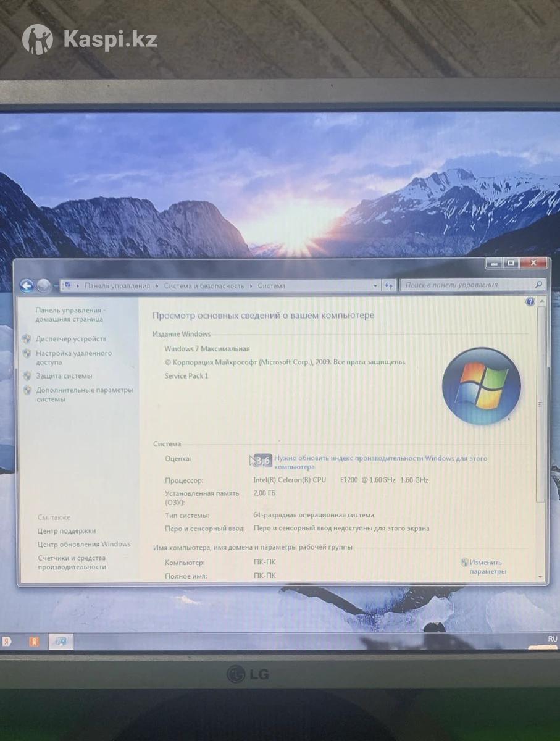Open 'Диспетчер устройств' from the sidebar
Viewport: 560px width, 741px height.
(70, 339)
